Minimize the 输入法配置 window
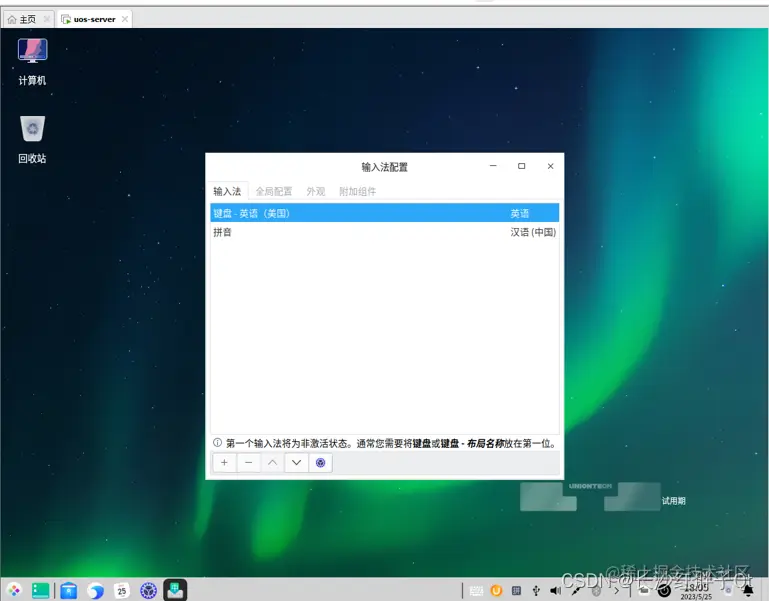The image size is (769, 601). click(493, 166)
